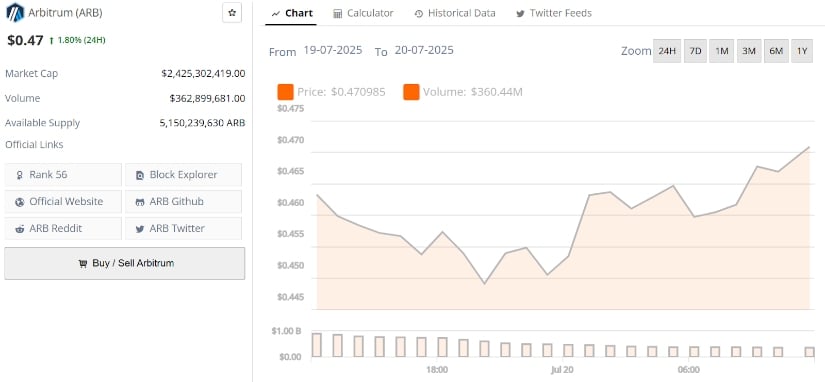825x382 pixels.
Task: Click the Official Links label
Action: coord(34,145)
